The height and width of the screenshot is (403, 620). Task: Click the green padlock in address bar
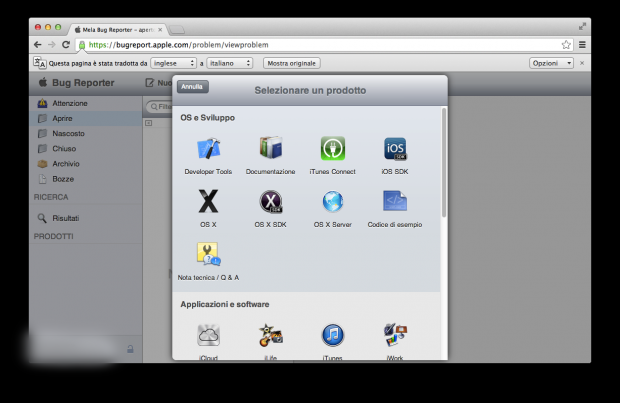82,45
